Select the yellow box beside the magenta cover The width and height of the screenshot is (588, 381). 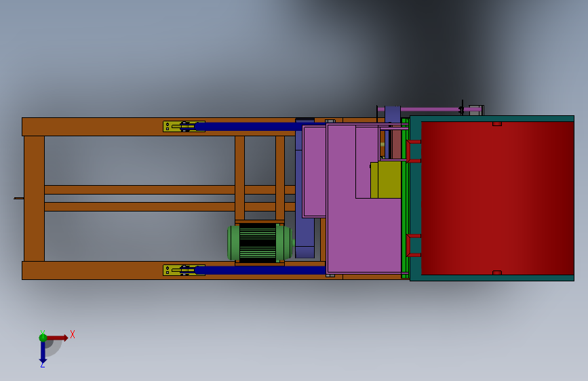[x=386, y=180]
